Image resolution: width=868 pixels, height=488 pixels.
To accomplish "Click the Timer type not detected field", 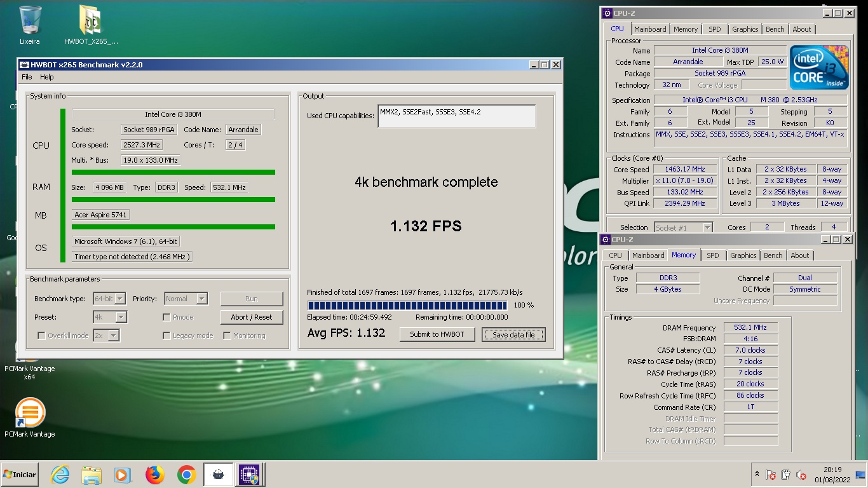I will click(x=132, y=257).
